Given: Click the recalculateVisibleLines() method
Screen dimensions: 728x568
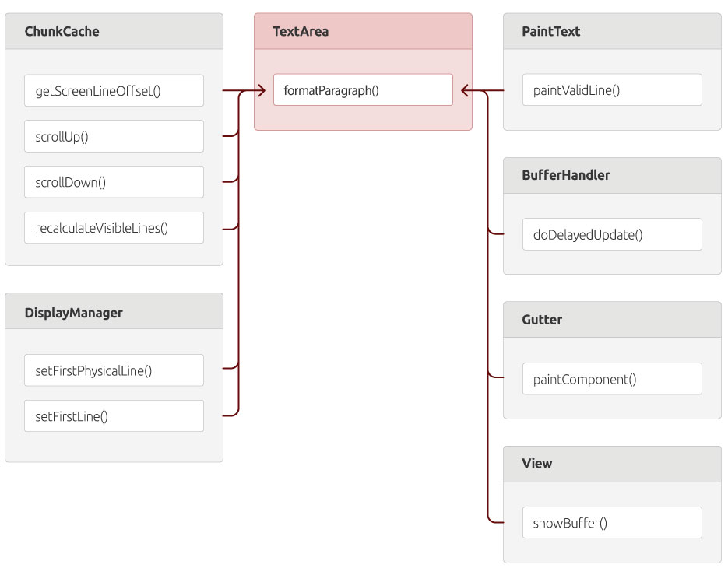Looking at the screenshot, I should 114,227.
